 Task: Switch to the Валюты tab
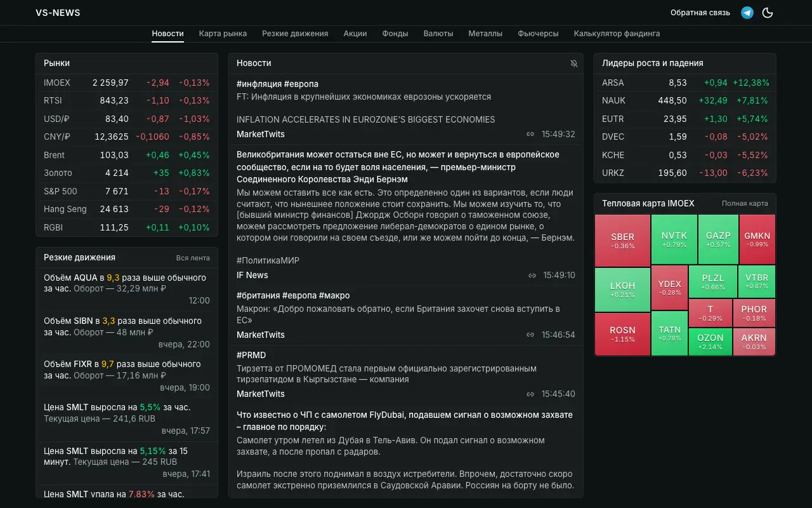pos(438,34)
